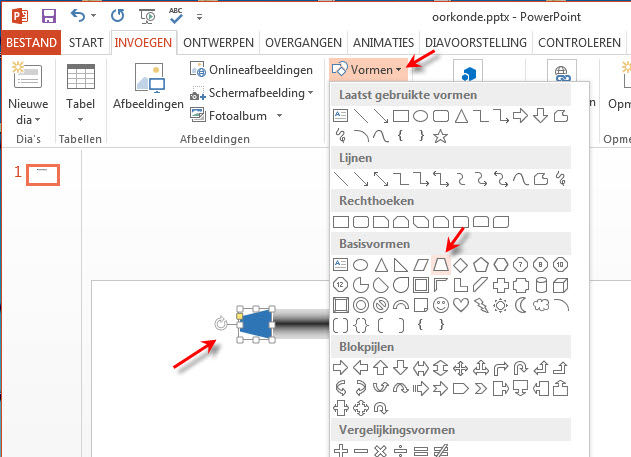Click the hyperlink globe icon in ribbon
The image size is (631, 457).
point(562,74)
